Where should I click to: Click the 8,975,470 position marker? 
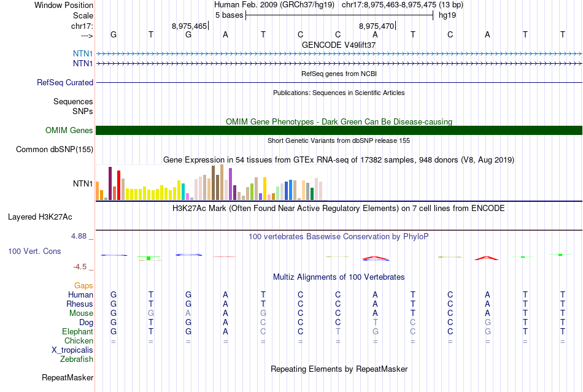pyautogui.click(x=376, y=26)
